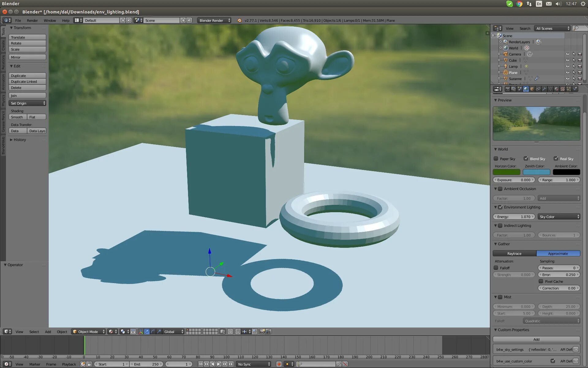Hide the Cube object via eye icon
This screenshot has height=368, width=588.
click(567, 60)
